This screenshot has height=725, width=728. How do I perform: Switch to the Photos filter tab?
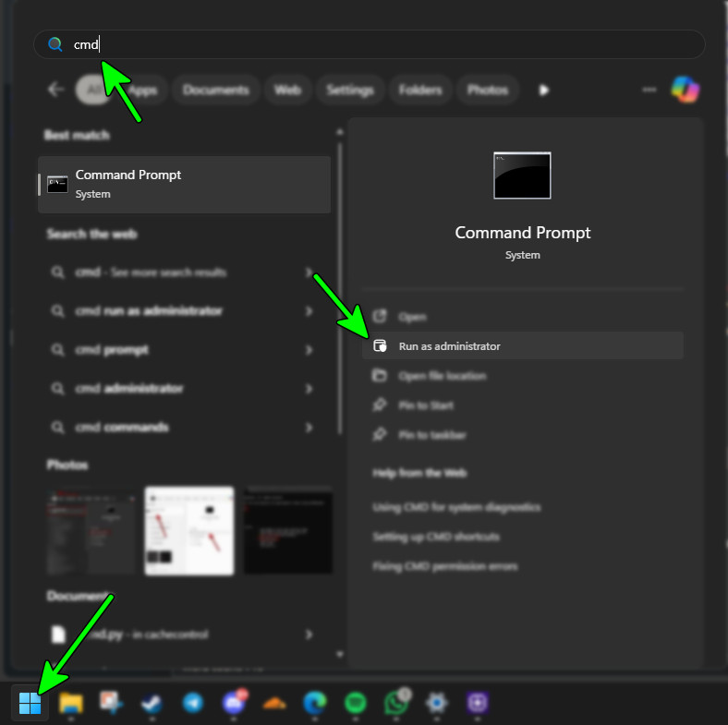(487, 90)
